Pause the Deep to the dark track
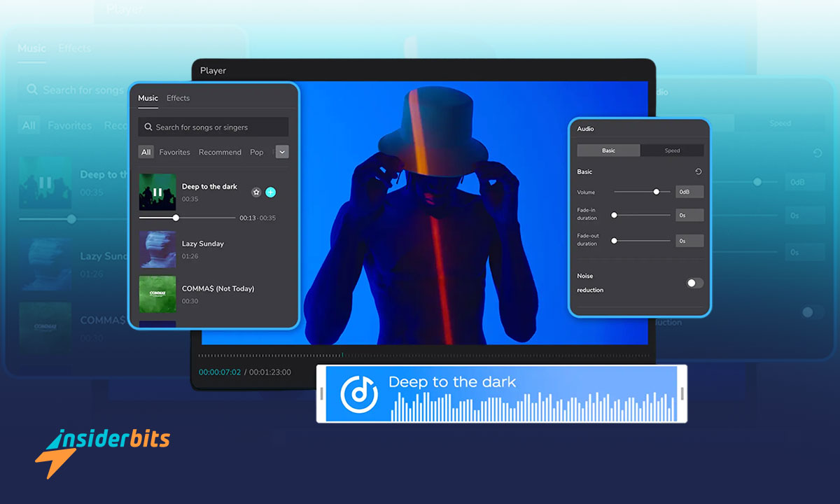 click(x=157, y=192)
